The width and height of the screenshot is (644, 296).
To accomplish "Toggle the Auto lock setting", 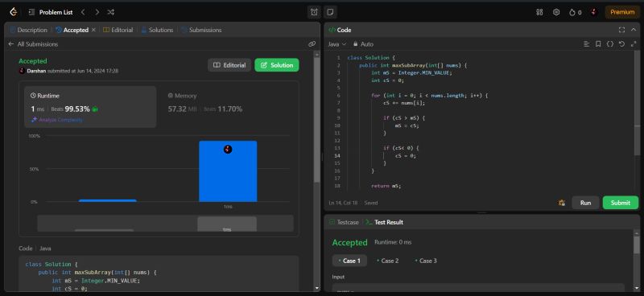I will click(x=363, y=44).
